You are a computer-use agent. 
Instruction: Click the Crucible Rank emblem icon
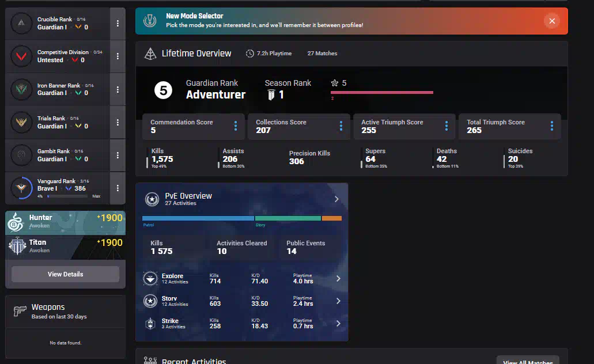(21, 23)
